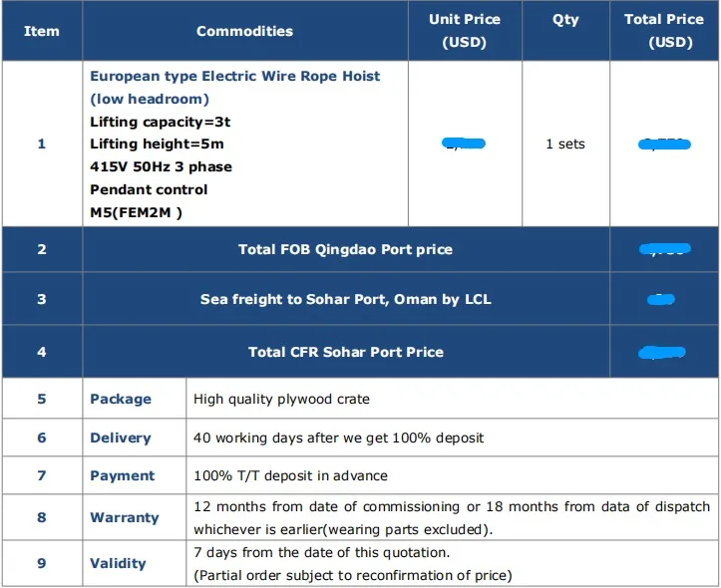Viewport: 721px width, 588px height.
Task: Select the Pendant control text line
Action: pyautogui.click(x=149, y=189)
